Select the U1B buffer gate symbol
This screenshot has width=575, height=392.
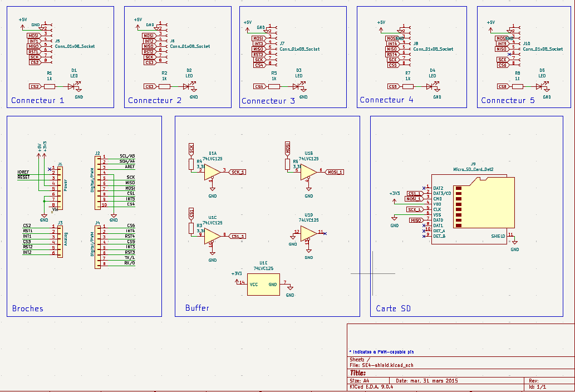(x=306, y=172)
